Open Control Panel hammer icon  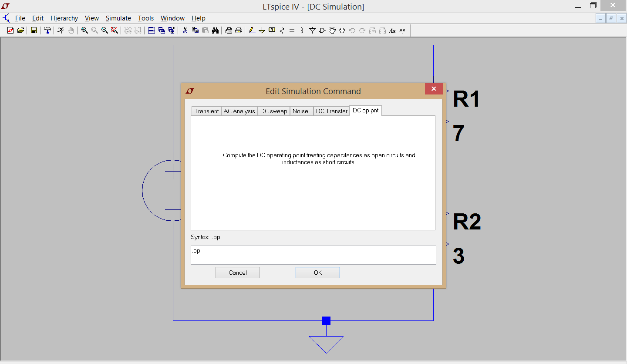[47, 30]
